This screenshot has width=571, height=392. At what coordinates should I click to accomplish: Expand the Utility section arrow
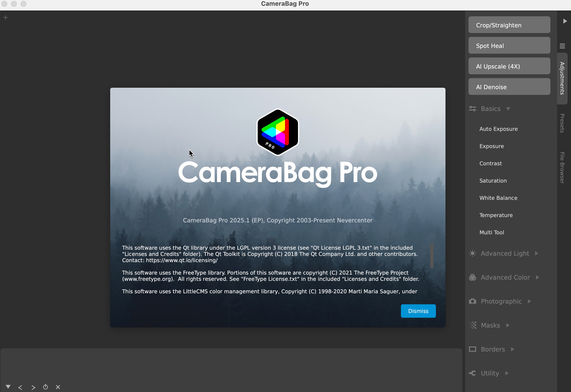tap(507, 373)
